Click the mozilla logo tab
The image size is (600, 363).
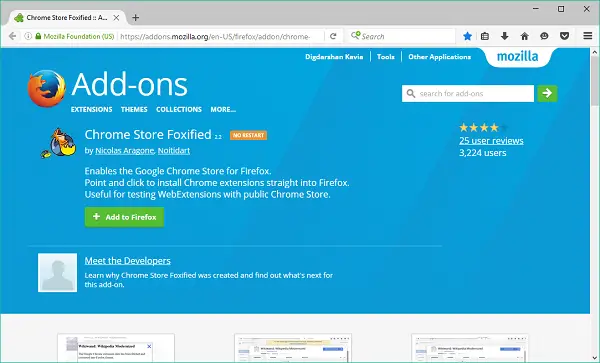tap(517, 57)
